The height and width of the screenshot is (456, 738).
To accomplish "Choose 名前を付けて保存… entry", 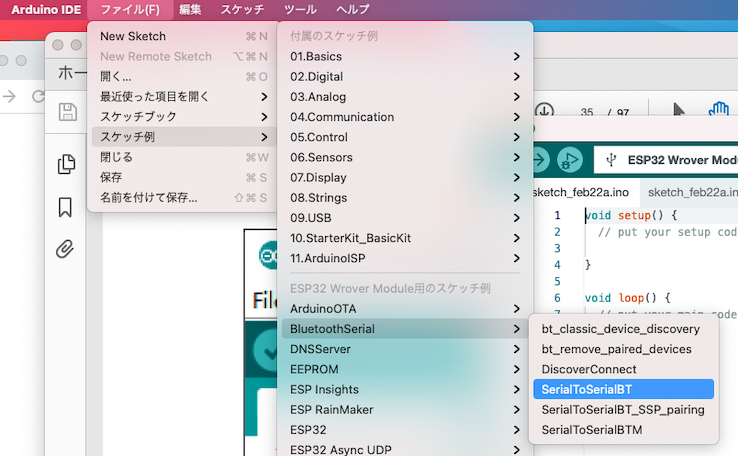I will point(184,198).
